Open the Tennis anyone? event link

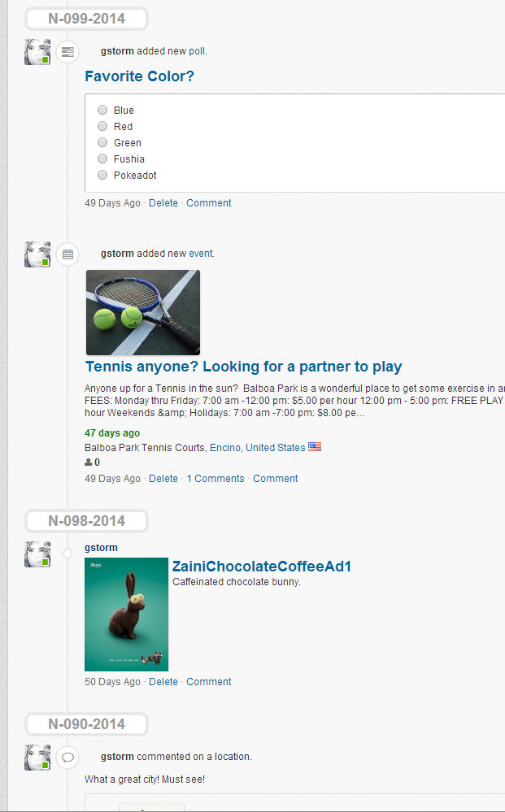(x=243, y=367)
